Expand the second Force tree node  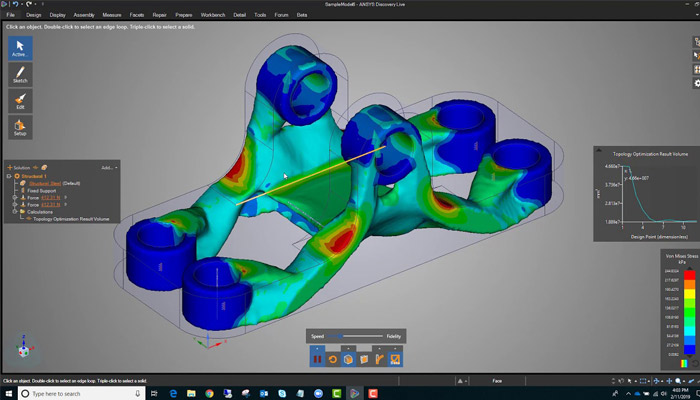tap(15, 205)
